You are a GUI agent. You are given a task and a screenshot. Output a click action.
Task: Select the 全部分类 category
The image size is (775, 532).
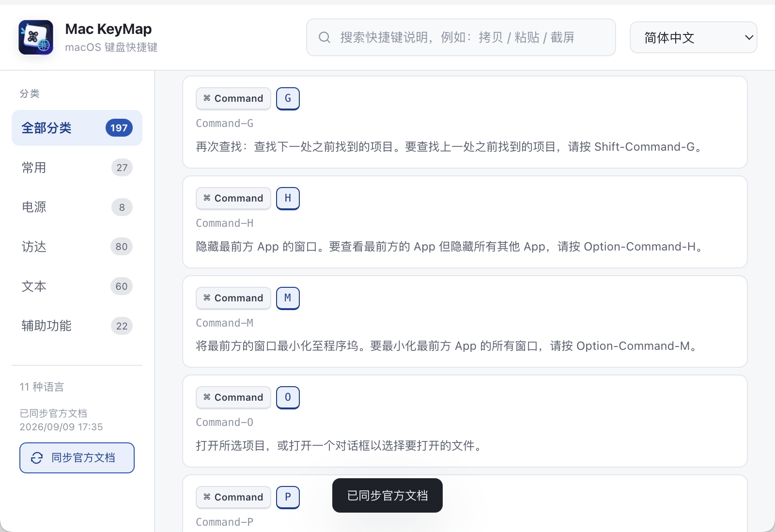click(77, 128)
